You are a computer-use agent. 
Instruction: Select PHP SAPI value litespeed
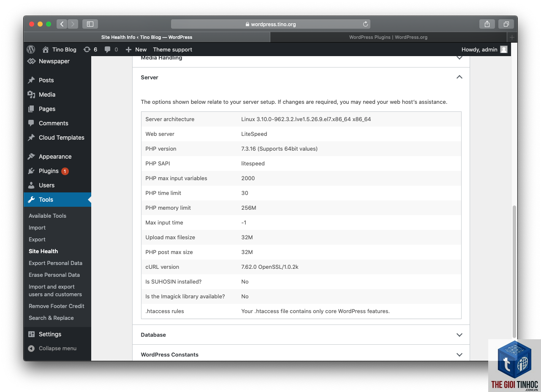[x=253, y=163]
